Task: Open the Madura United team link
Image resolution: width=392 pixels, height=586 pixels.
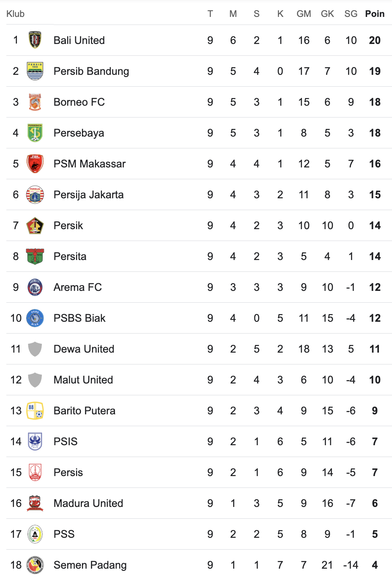Action: coord(88,503)
